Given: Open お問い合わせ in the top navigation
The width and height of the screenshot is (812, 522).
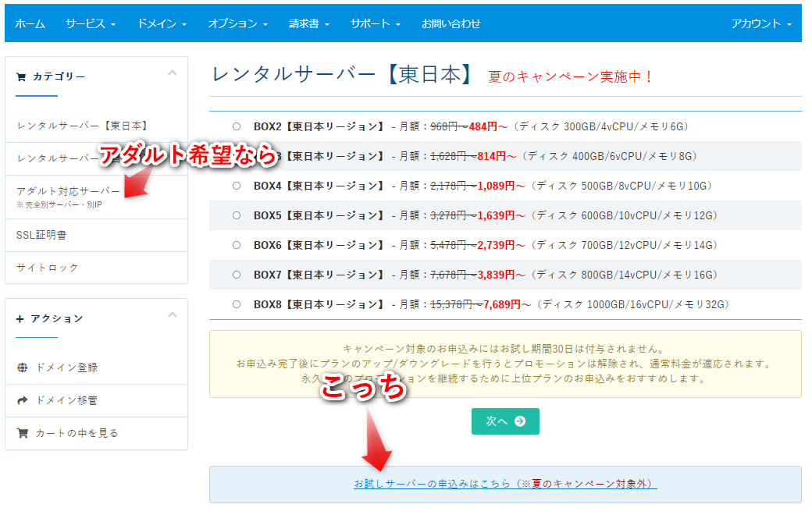Looking at the screenshot, I should [451, 23].
